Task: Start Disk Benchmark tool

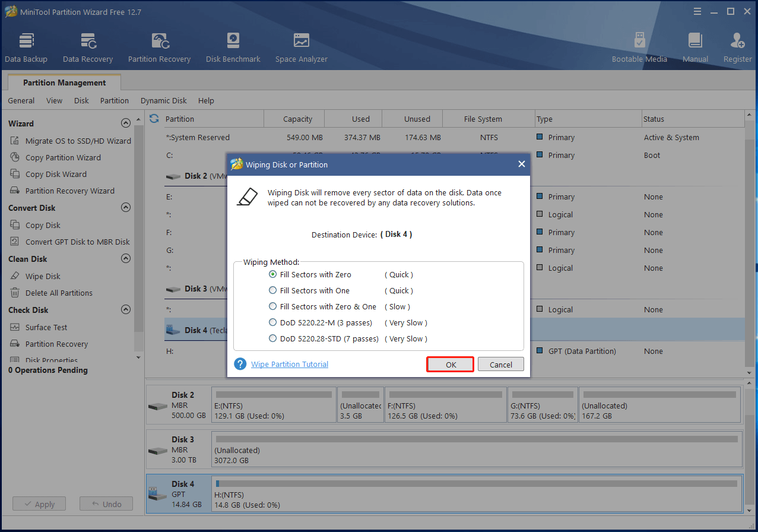Action: 233,47
